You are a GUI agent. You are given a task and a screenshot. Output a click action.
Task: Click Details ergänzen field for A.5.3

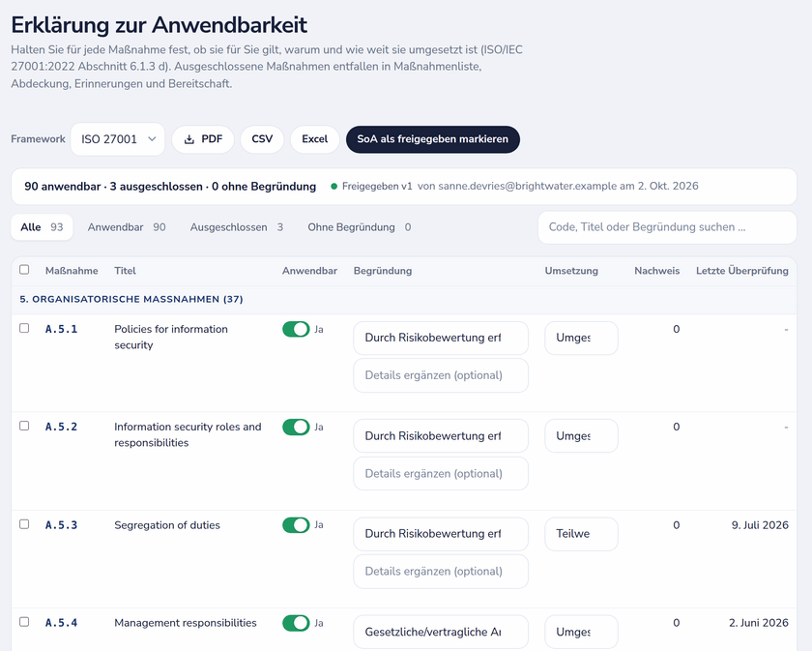click(441, 571)
